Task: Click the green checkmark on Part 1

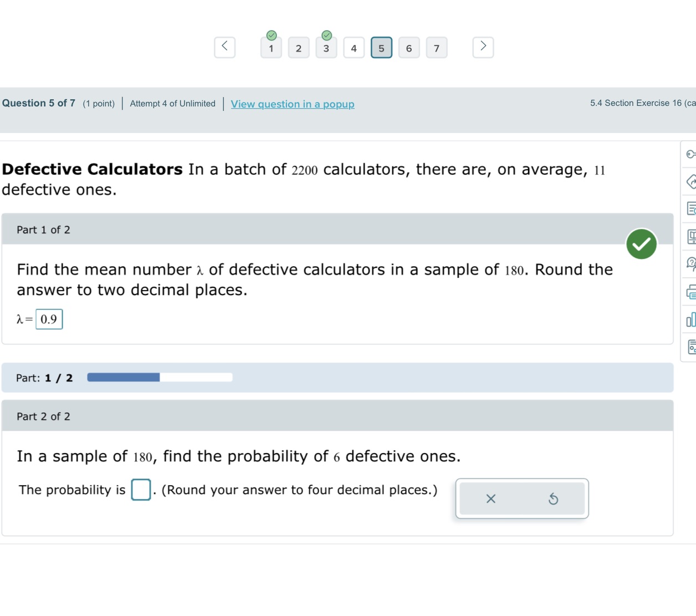Action: click(641, 243)
